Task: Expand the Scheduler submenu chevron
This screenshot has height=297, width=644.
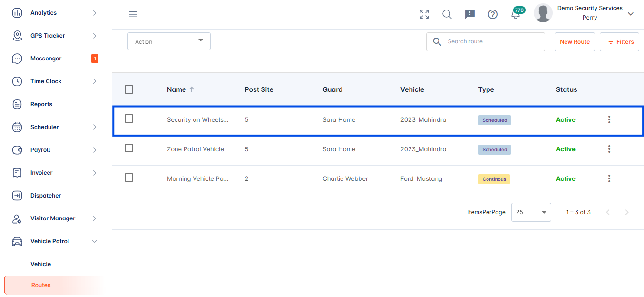Action: click(x=95, y=127)
